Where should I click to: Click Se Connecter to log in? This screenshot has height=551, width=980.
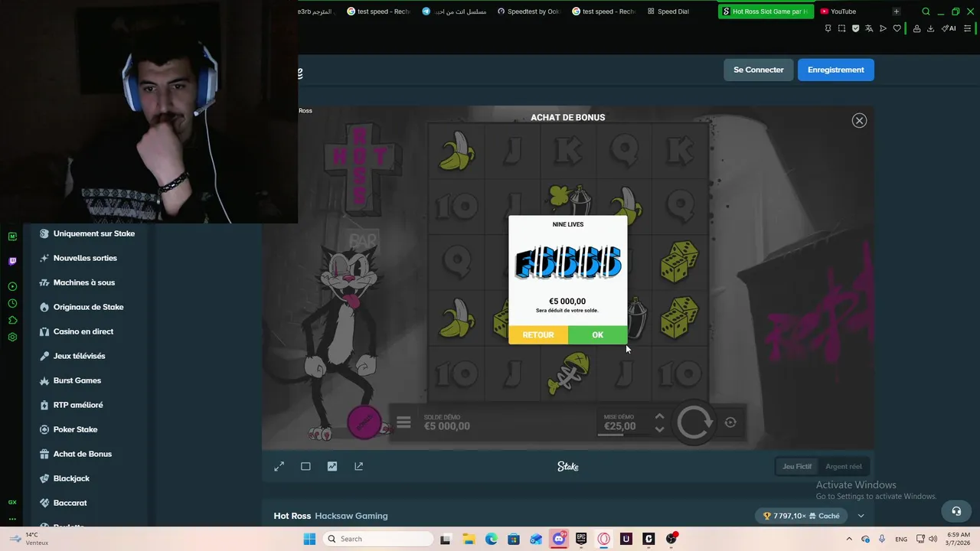click(758, 70)
